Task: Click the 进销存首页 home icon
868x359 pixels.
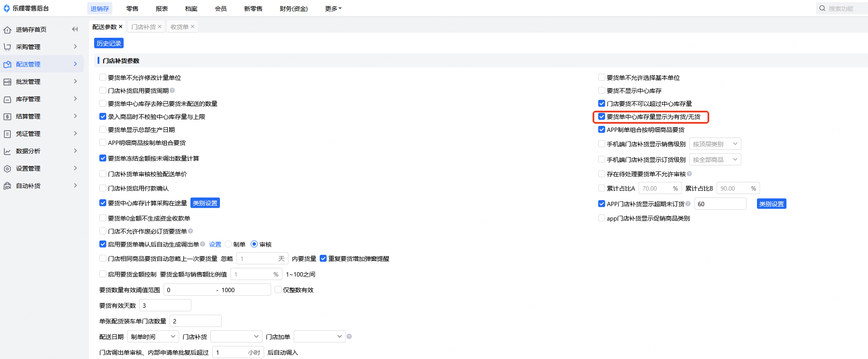Action: (x=7, y=30)
